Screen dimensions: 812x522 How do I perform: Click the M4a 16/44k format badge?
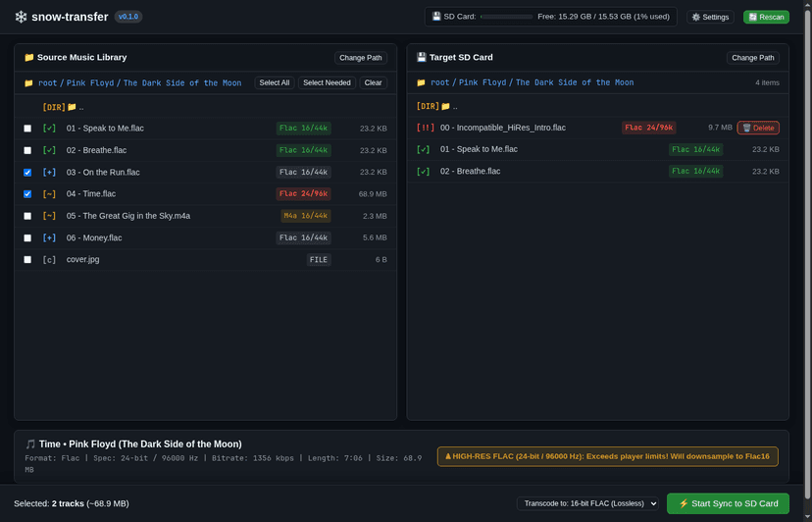pos(306,216)
